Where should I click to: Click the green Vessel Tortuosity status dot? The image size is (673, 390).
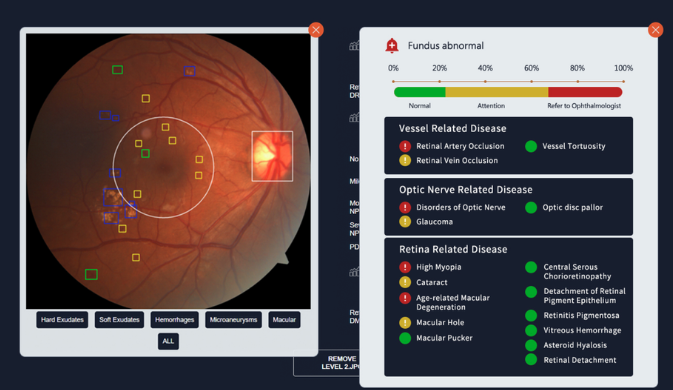tap(531, 146)
